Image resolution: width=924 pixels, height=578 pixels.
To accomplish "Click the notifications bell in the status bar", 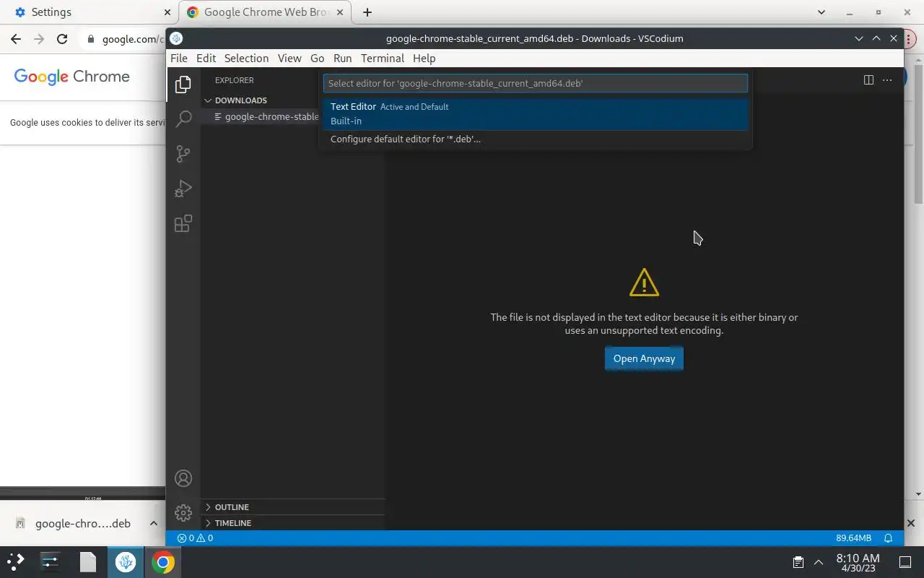I will coord(889,538).
